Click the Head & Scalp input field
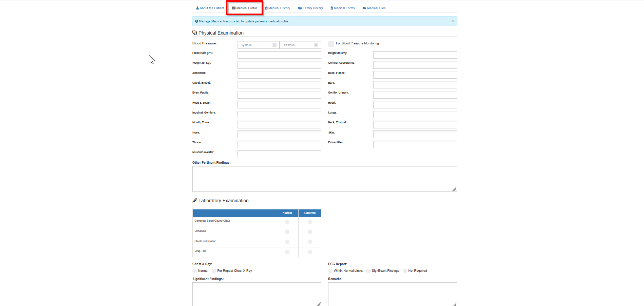The width and height of the screenshot is (644, 306). [x=279, y=104]
